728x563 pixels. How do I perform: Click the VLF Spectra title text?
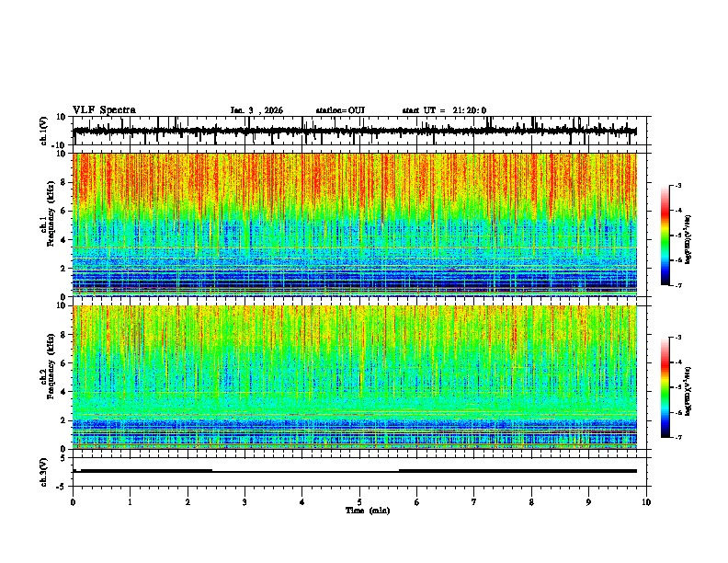click(x=104, y=110)
